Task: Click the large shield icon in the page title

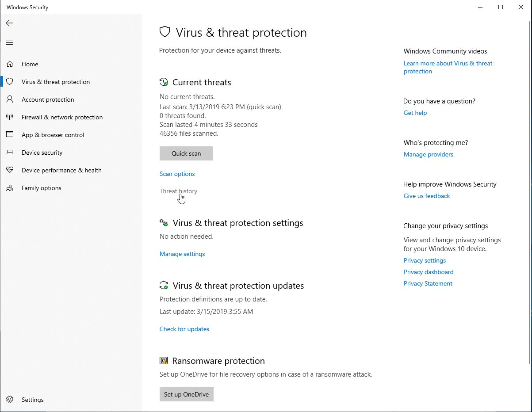Action: (x=165, y=32)
